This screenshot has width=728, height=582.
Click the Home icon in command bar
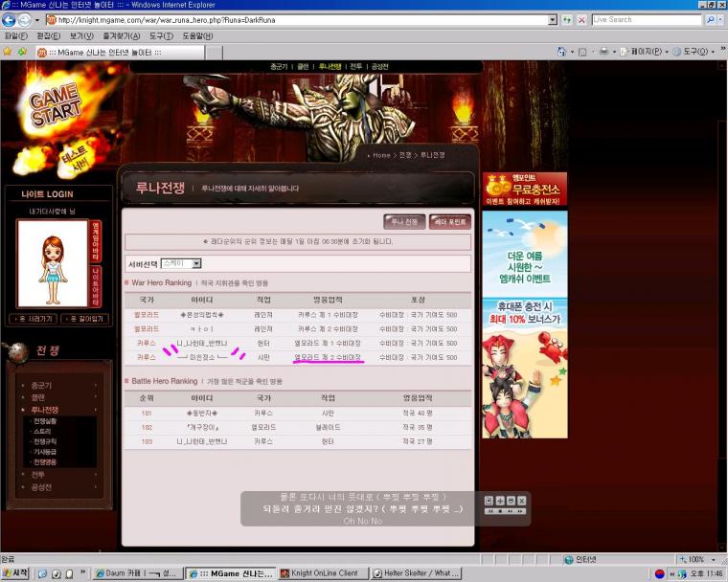click(561, 52)
